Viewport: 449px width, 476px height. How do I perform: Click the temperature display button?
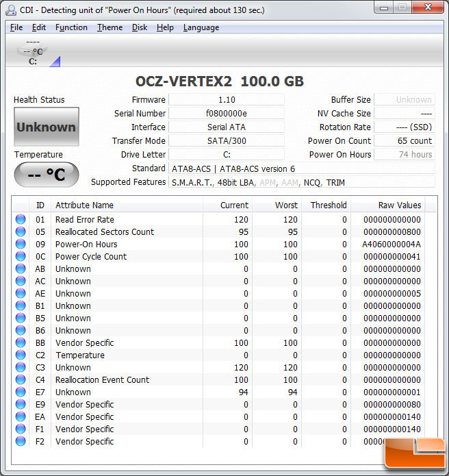coord(47,175)
